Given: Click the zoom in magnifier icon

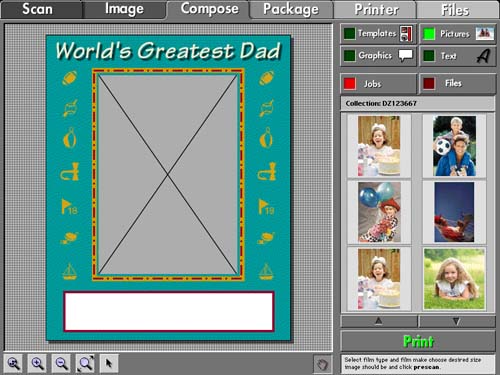Looking at the screenshot, I should click(37, 363).
